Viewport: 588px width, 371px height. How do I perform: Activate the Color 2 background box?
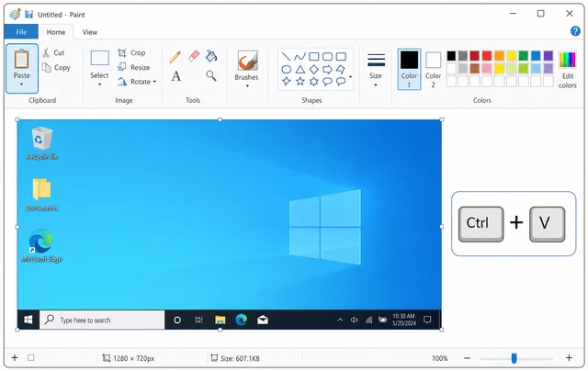coord(433,70)
